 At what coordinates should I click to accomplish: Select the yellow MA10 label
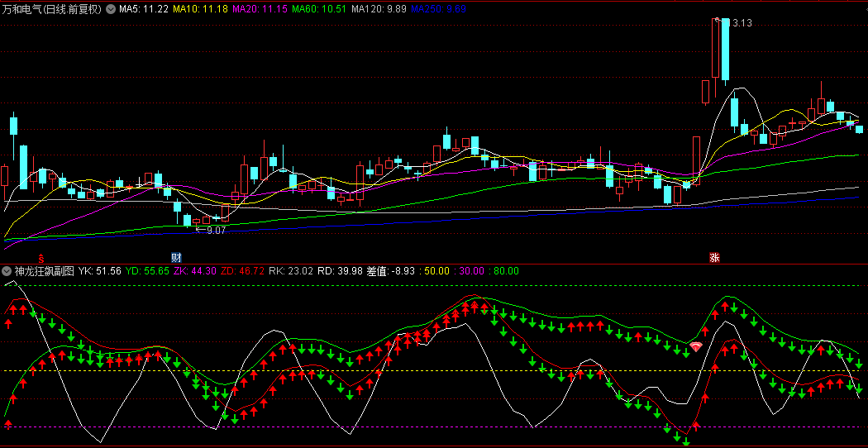pos(200,9)
